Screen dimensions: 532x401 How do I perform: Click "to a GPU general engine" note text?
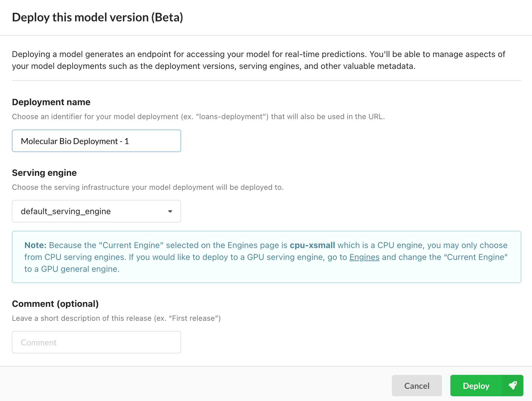click(72, 269)
